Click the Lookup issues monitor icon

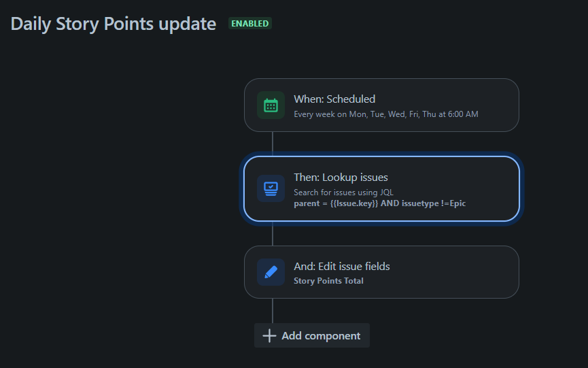(x=271, y=188)
